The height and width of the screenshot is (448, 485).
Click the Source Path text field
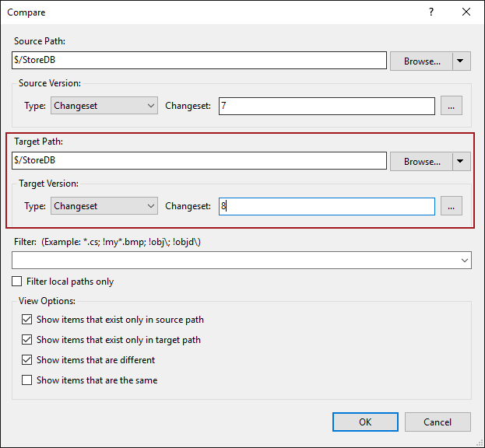[x=199, y=61]
